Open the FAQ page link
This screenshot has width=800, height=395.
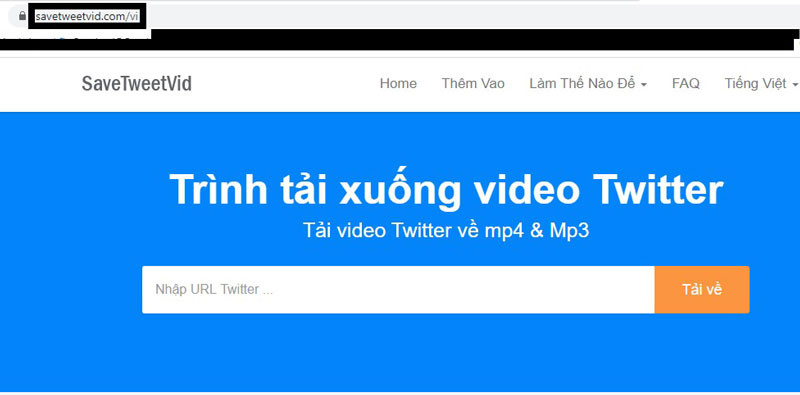pos(686,84)
